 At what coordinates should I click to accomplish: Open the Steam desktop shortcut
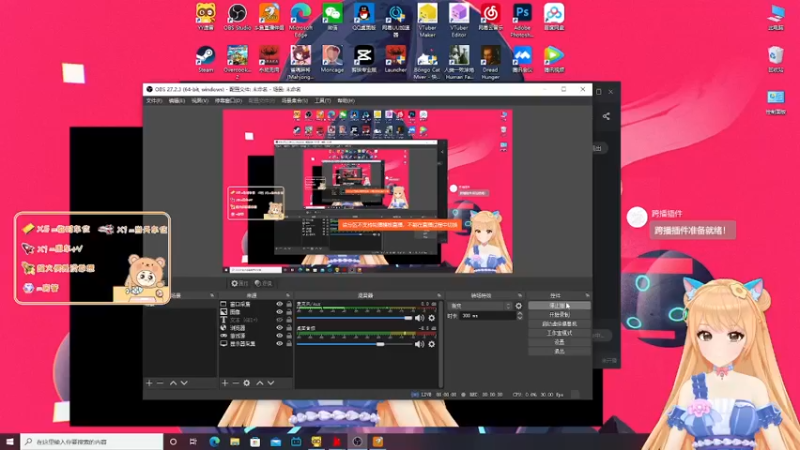tap(206, 59)
